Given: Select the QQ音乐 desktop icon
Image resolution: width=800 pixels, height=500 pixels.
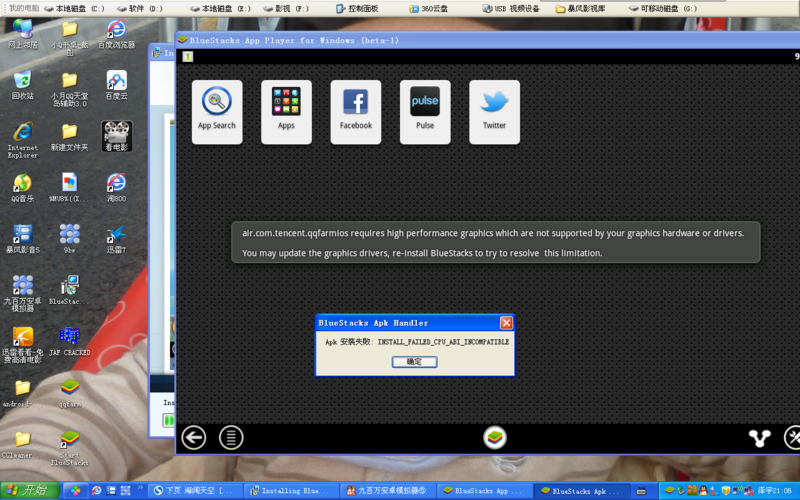Looking at the screenshot, I should 22,188.
